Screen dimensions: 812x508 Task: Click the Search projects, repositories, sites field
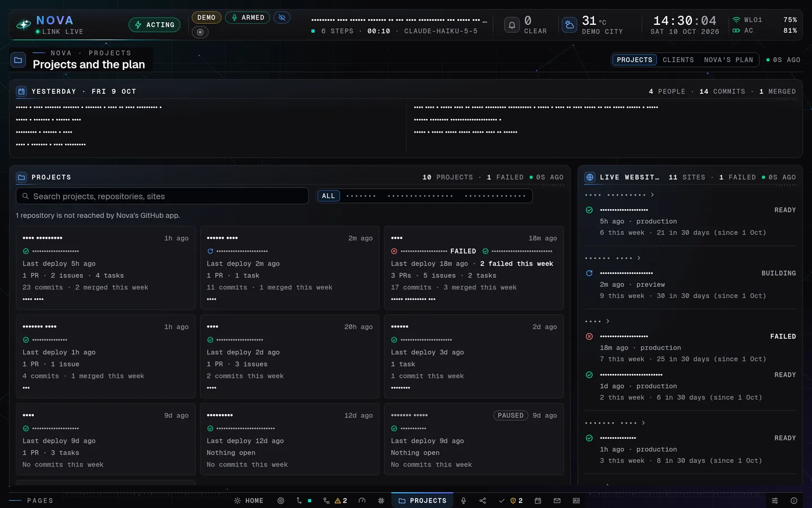click(162, 196)
